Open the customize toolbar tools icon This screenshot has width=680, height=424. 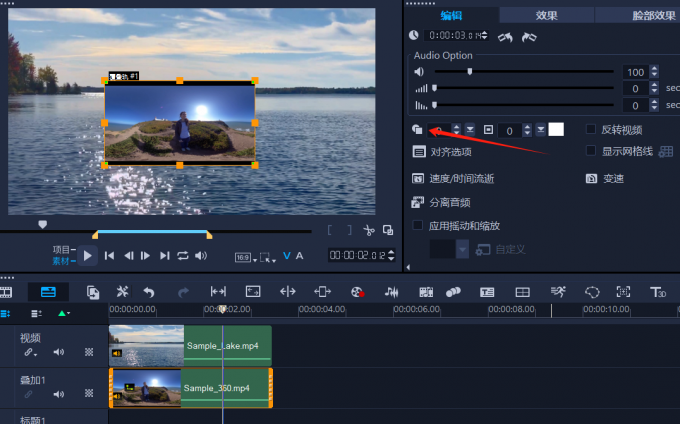122,292
